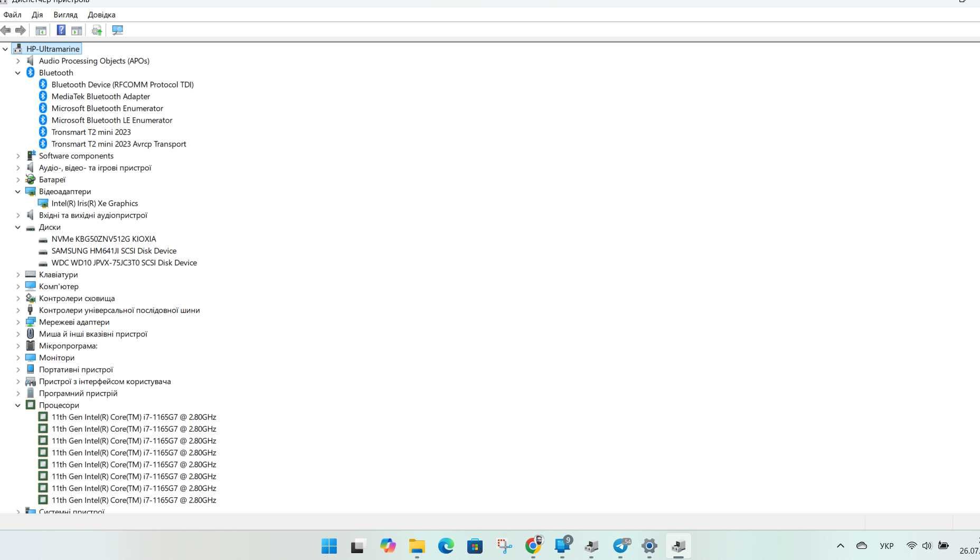This screenshot has height=560, width=980.
Task: Open Microsoft Edge from the taskbar
Action: coord(446,546)
